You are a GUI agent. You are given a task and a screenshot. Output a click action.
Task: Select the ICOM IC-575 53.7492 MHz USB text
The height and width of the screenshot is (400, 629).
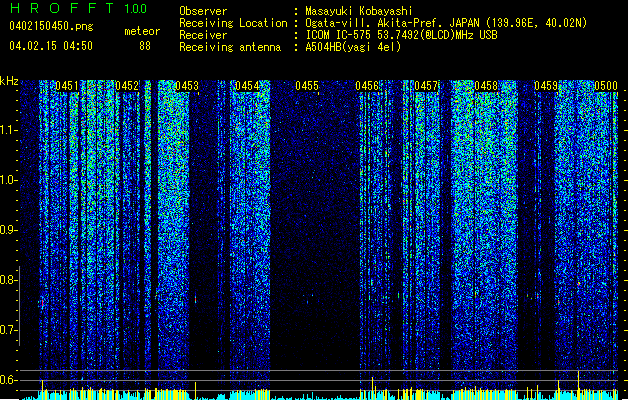click(401, 35)
